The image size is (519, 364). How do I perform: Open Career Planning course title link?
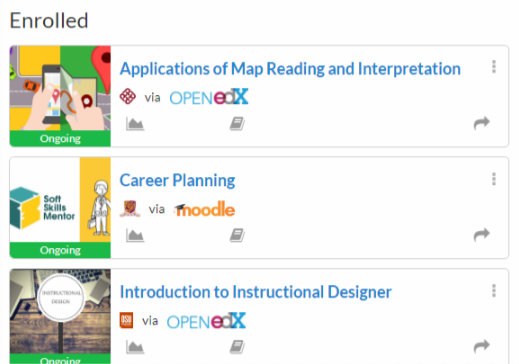pyautogui.click(x=177, y=180)
